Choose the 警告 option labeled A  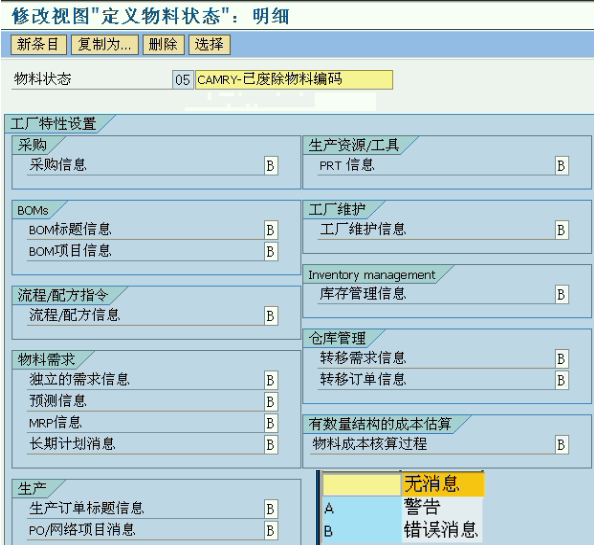click(403, 507)
